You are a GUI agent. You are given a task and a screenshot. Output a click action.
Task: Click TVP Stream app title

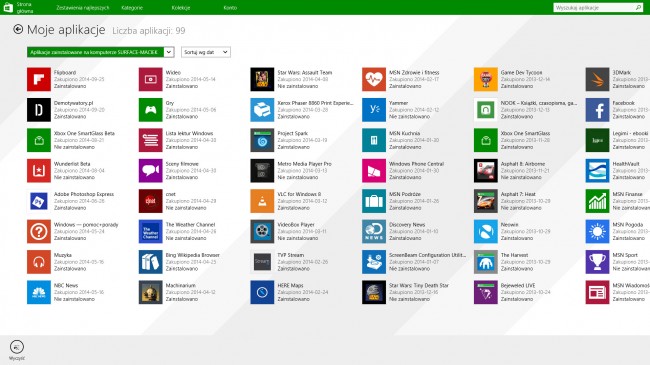pos(291,255)
